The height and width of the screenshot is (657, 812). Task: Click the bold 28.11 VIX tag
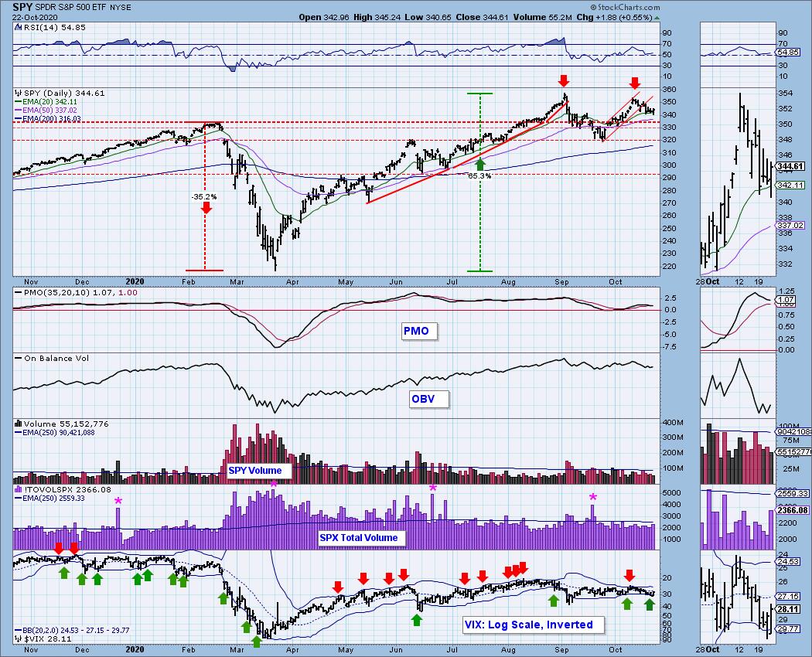coord(790,609)
